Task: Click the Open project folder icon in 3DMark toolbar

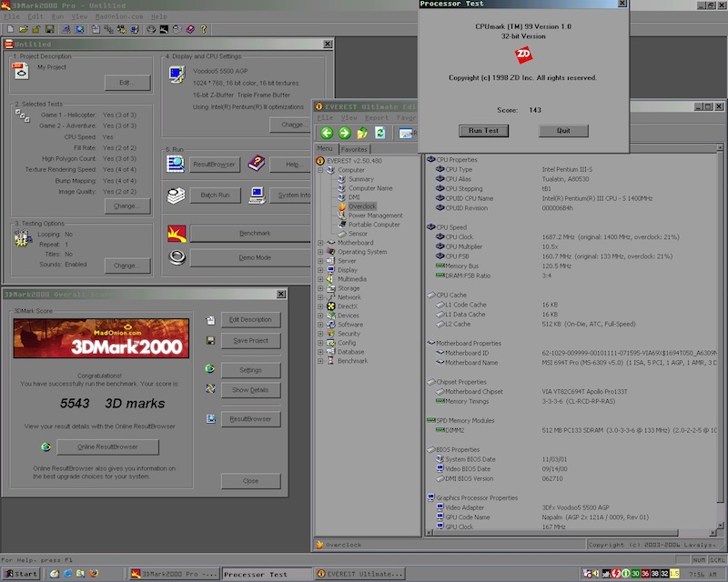Action: pos(24,29)
